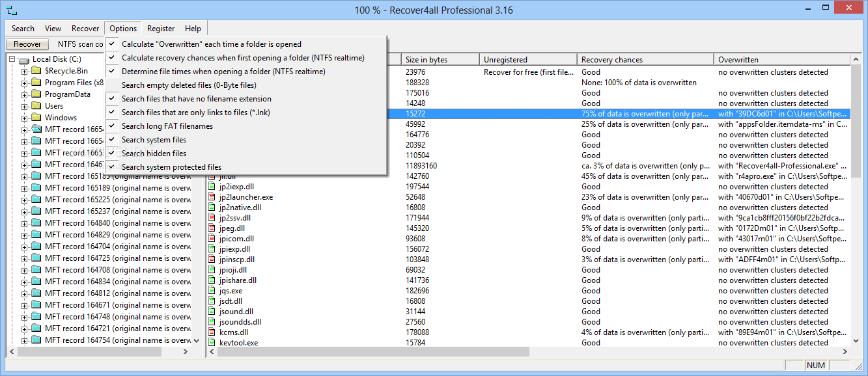Image resolution: width=868 pixels, height=376 pixels.
Task: Click the cyan folder icon of MFT record 164829
Action: pyautogui.click(x=36, y=235)
